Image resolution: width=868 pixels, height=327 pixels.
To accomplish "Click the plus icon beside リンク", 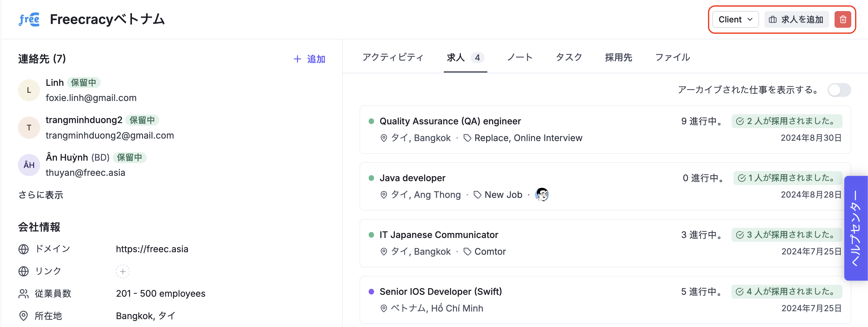I will [x=123, y=271].
